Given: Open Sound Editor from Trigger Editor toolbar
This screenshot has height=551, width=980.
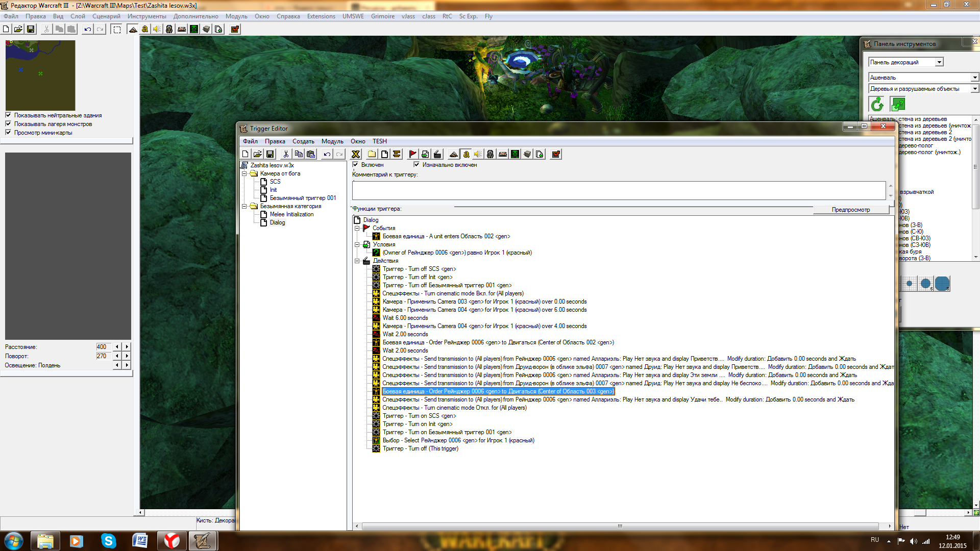Looking at the screenshot, I should pos(478,154).
